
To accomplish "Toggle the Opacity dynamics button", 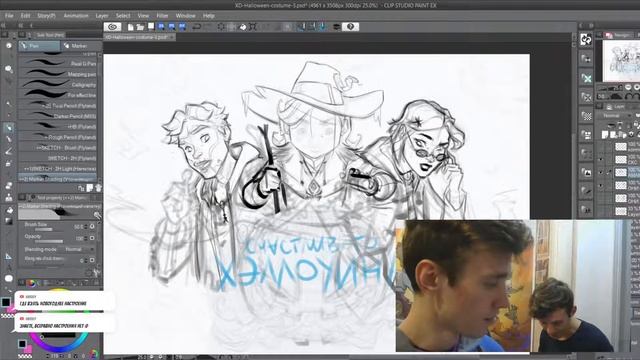I will click(92, 238).
